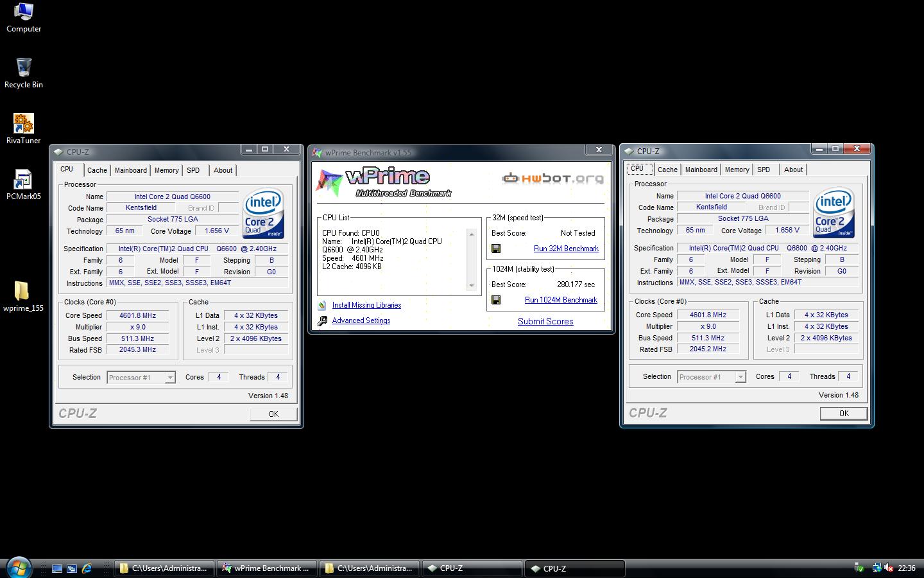
Task: Click the Submit Scores link
Action: (545, 321)
